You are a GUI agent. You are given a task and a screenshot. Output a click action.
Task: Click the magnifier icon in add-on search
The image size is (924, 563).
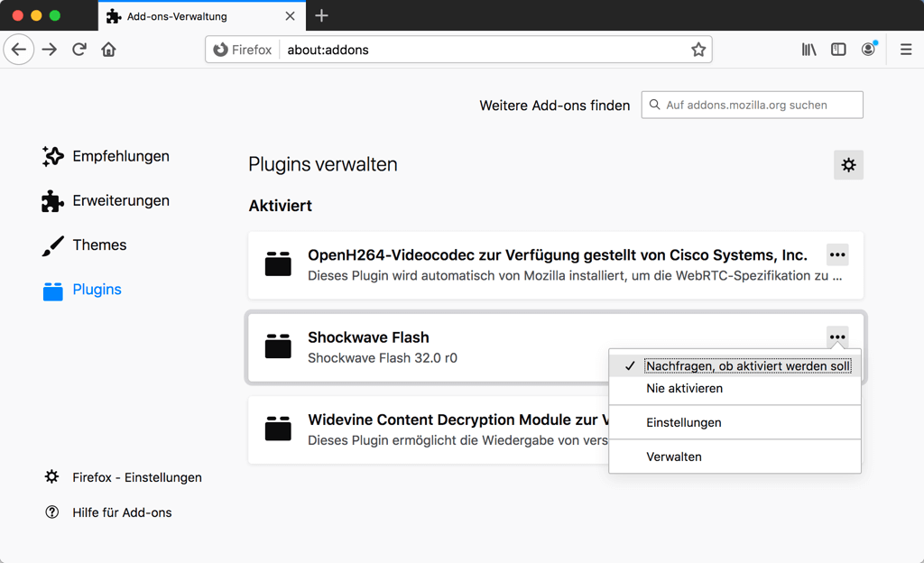point(654,105)
